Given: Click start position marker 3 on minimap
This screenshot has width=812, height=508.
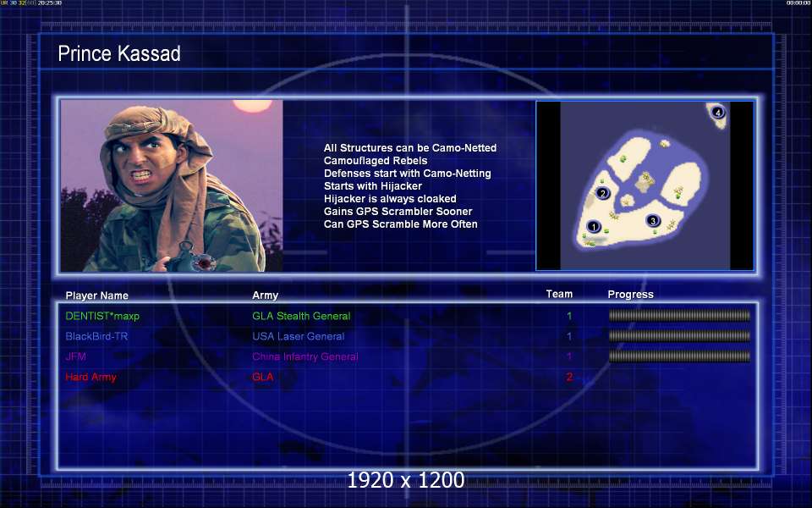Looking at the screenshot, I should coord(653,220).
